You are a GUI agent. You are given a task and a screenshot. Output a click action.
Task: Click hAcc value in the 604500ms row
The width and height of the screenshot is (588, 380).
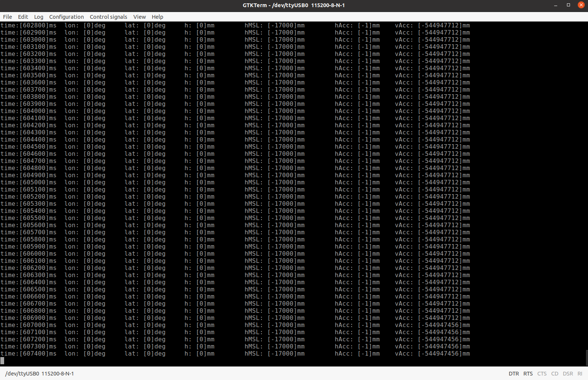(369, 147)
